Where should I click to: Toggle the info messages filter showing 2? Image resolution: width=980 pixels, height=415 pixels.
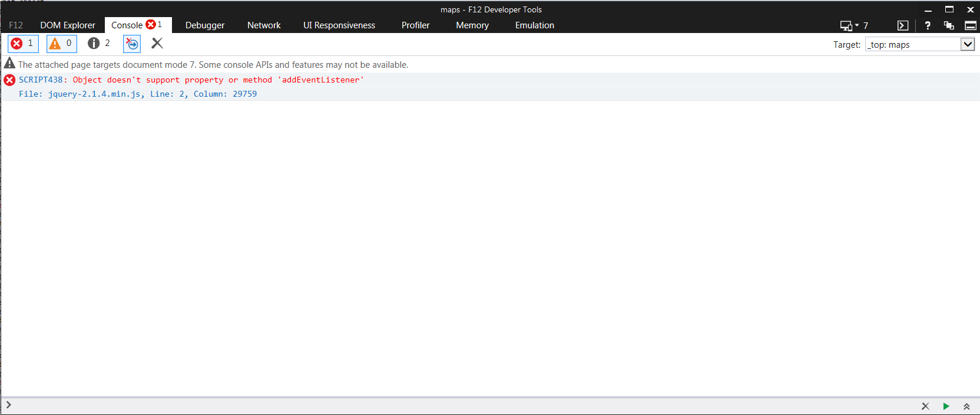99,44
